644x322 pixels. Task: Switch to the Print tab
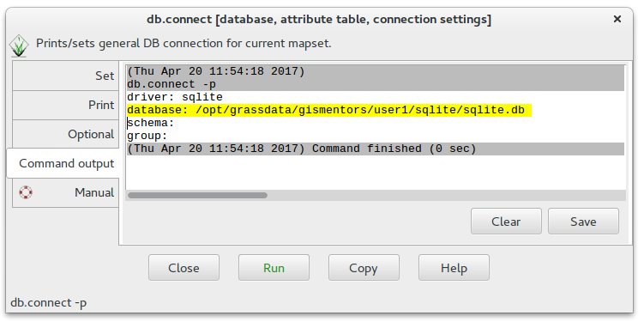66,106
